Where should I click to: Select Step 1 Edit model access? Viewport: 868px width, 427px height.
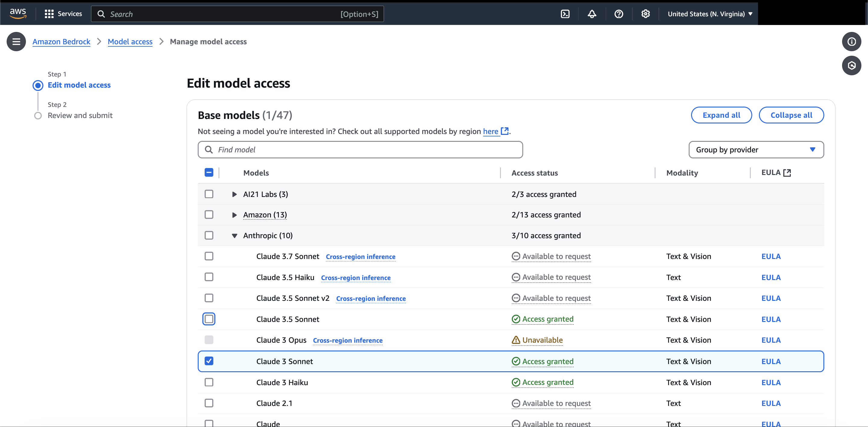click(x=79, y=85)
